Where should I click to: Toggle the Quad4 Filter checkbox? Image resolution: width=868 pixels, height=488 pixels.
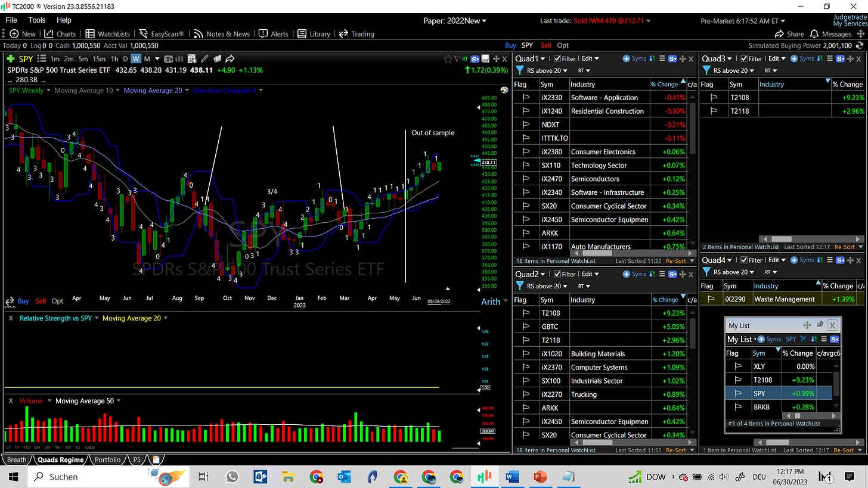(x=744, y=260)
